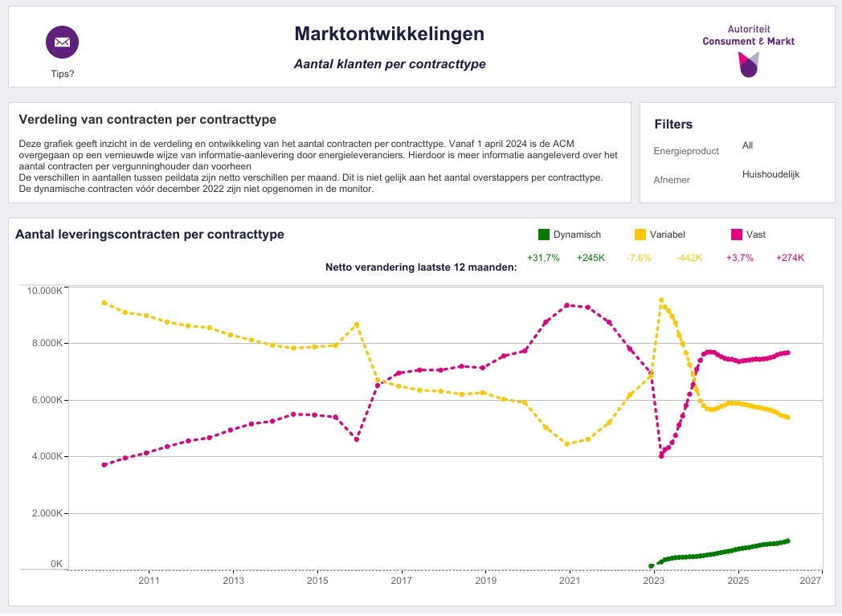
Task: Click the yellow Variabel legend swatch
Action: (640, 235)
